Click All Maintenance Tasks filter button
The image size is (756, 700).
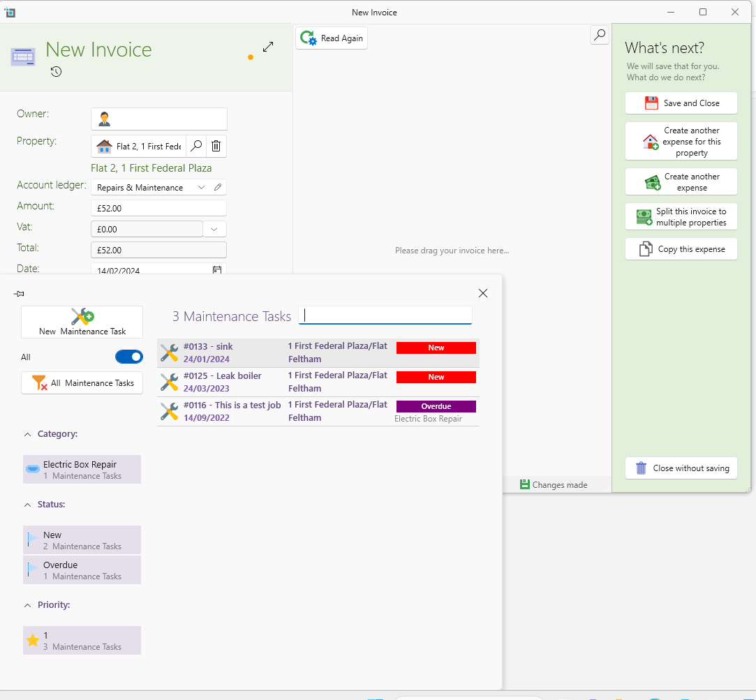point(82,382)
